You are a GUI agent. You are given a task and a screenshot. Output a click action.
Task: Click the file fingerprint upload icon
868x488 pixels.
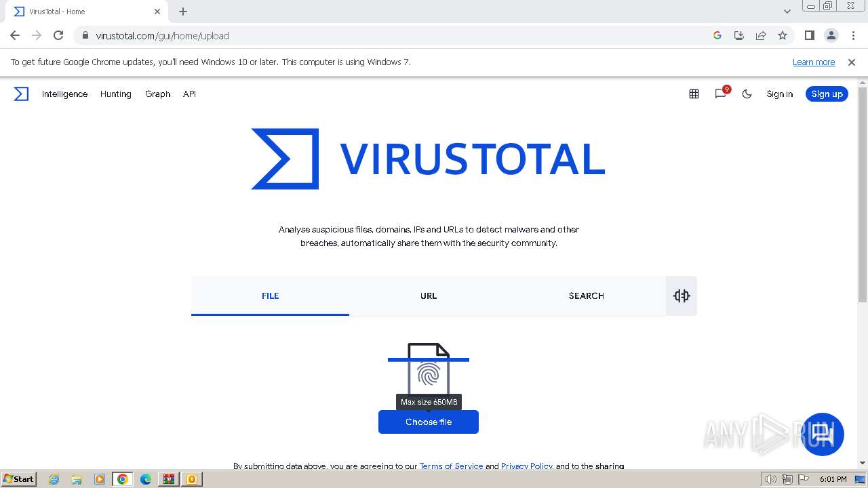click(x=429, y=369)
